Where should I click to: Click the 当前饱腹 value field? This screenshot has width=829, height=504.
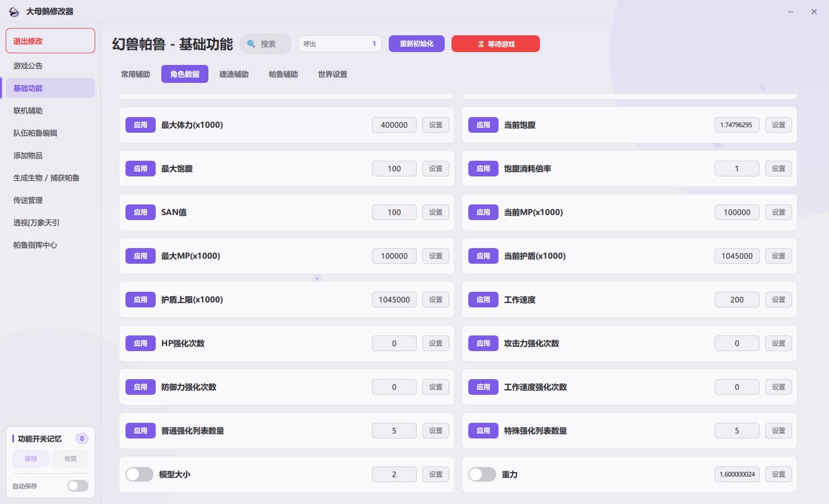coord(737,125)
